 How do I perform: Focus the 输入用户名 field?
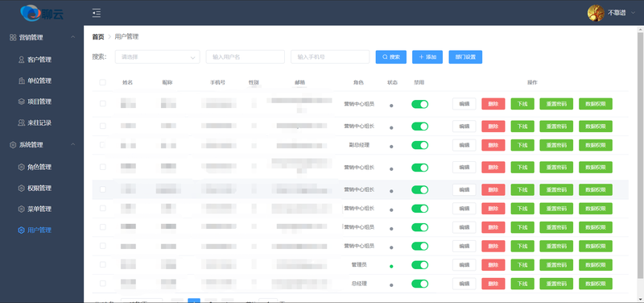246,56
